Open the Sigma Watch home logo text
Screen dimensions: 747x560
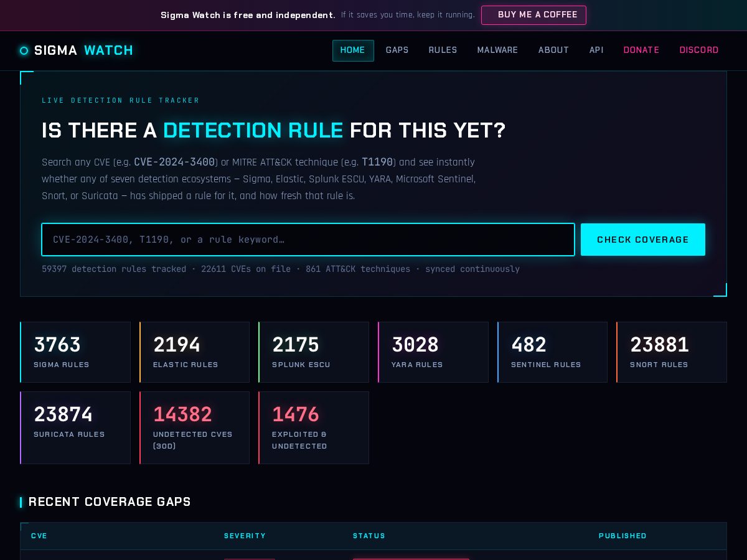[x=83, y=50]
